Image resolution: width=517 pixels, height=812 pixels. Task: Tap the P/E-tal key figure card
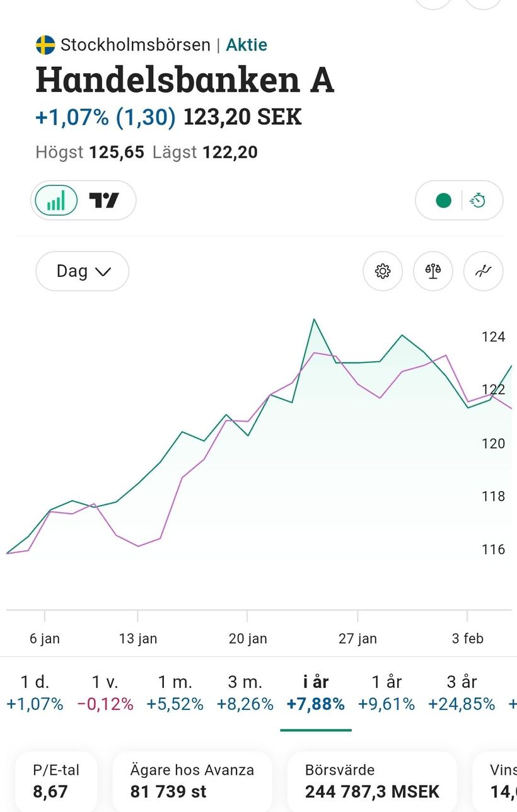click(x=56, y=780)
